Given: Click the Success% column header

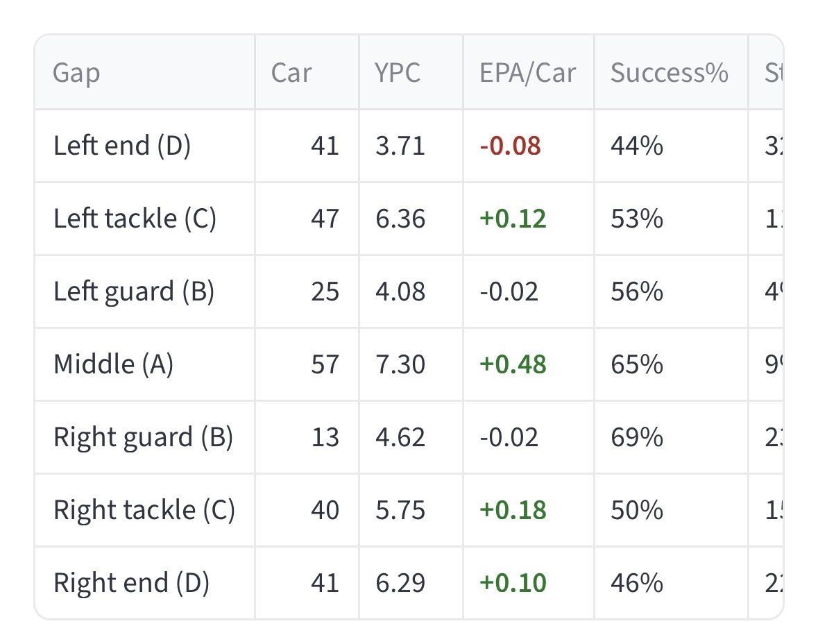Looking at the screenshot, I should coord(669,73).
